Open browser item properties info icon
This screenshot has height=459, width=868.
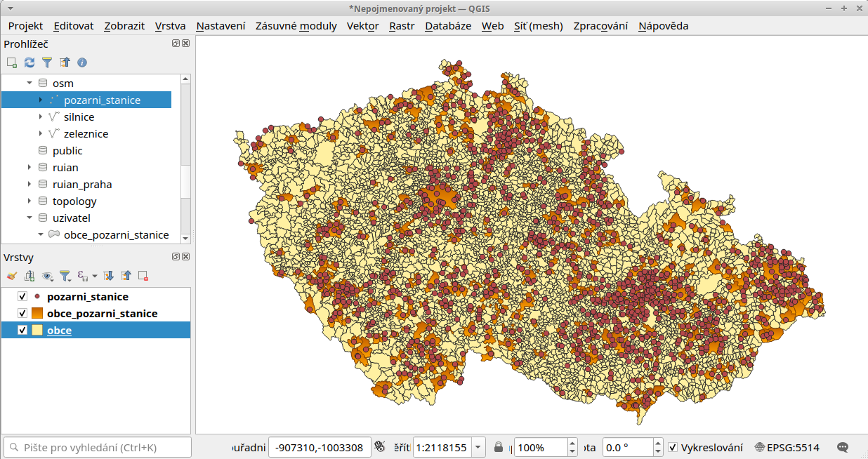pos(82,62)
